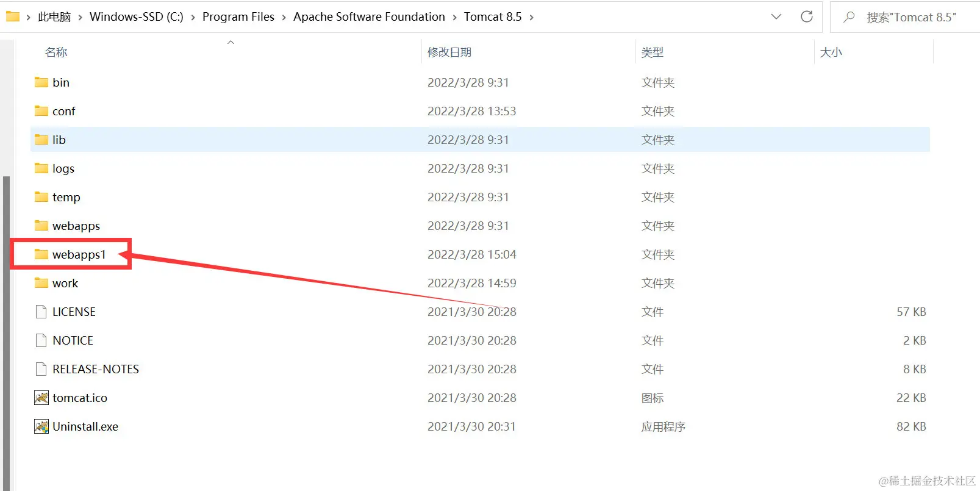Viewport: 980px width, 491px height.
Task: Open the address bar history dropdown
Action: coord(776,17)
